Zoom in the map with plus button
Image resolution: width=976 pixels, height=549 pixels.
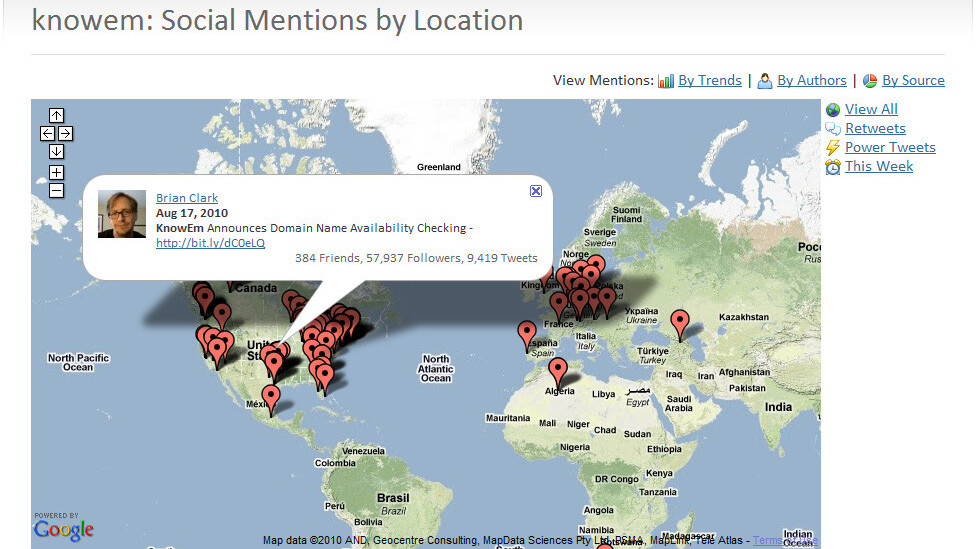pyautogui.click(x=56, y=172)
